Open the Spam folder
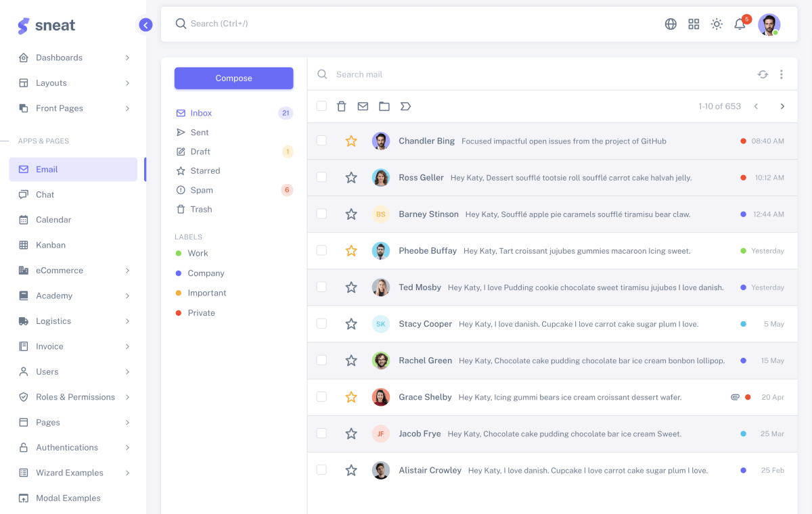This screenshot has height=514, width=812. point(201,190)
